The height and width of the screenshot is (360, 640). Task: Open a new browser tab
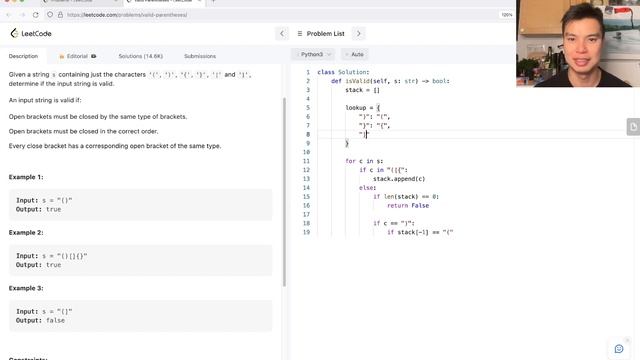click(x=213, y=1)
